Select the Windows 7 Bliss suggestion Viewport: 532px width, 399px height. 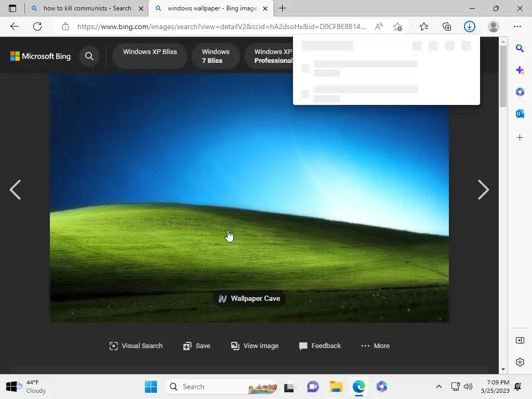tap(216, 56)
